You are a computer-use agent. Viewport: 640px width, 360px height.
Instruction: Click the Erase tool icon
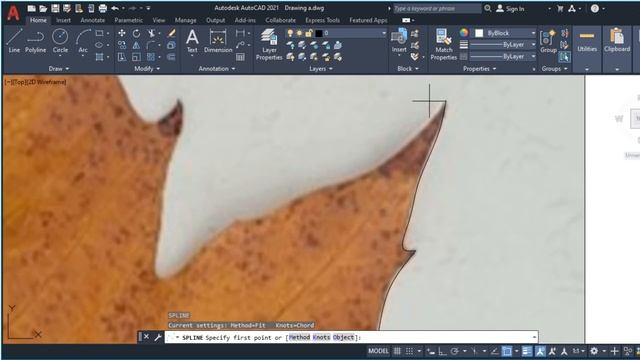(171, 33)
